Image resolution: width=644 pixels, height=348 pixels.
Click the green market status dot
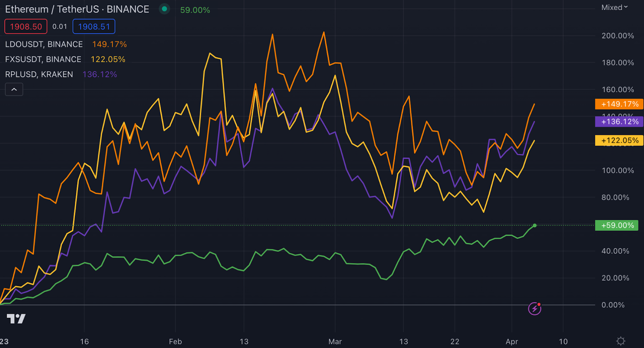pos(164,9)
